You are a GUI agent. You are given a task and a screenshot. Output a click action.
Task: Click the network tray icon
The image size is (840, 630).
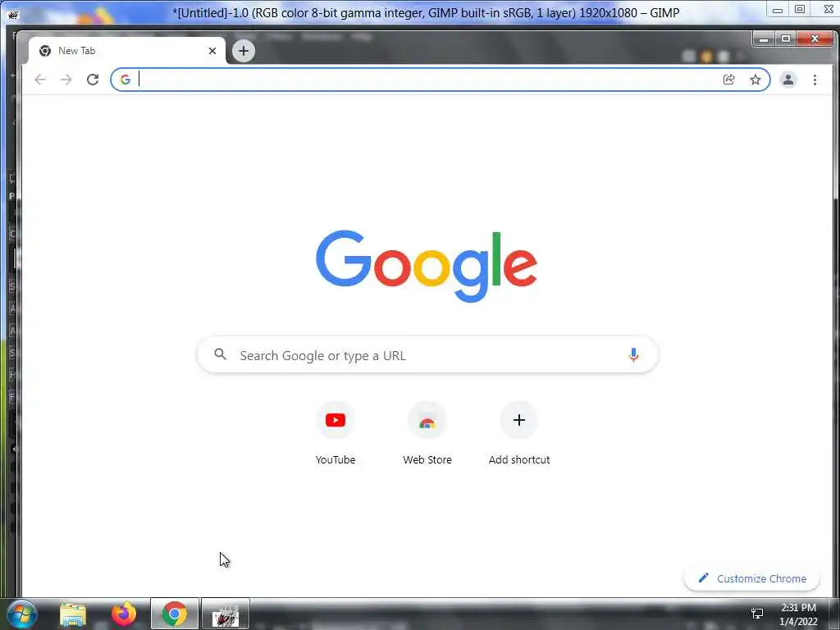(x=757, y=614)
